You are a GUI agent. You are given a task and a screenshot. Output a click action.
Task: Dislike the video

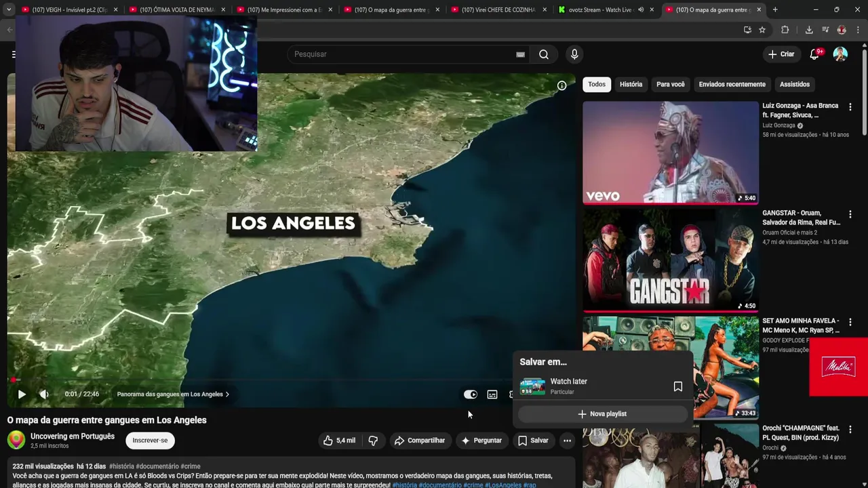373,441
